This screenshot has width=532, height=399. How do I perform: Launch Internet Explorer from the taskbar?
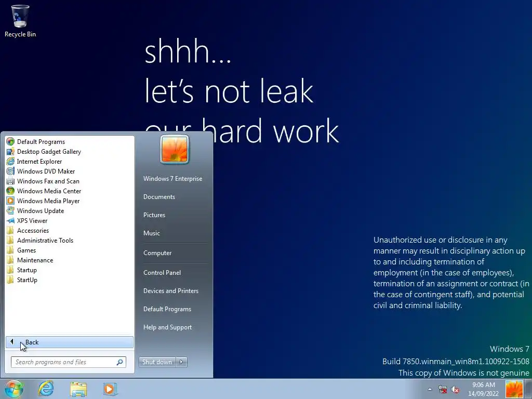click(x=46, y=389)
